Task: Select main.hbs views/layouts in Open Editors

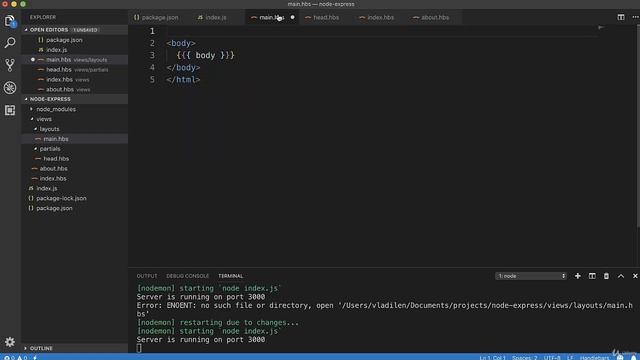Action: 75,60
